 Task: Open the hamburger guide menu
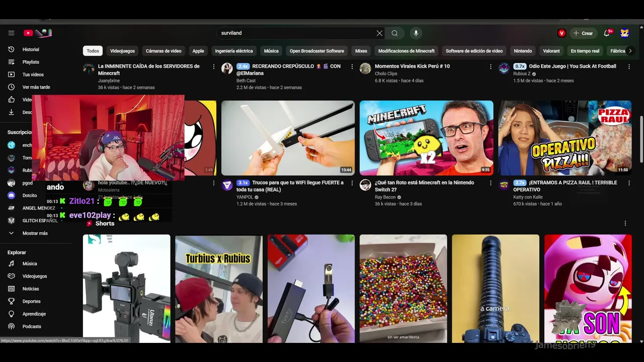[11, 33]
